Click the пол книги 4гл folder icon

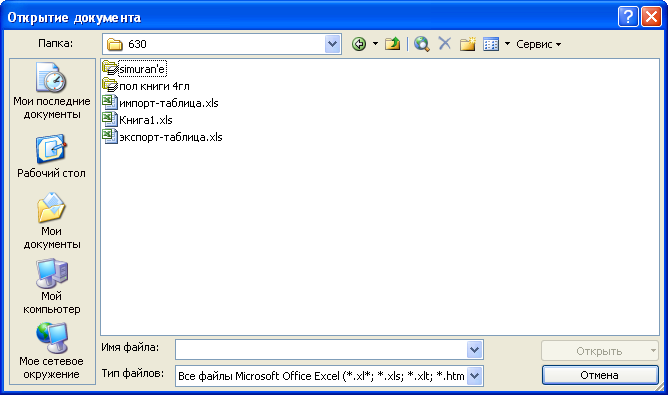(x=110, y=85)
